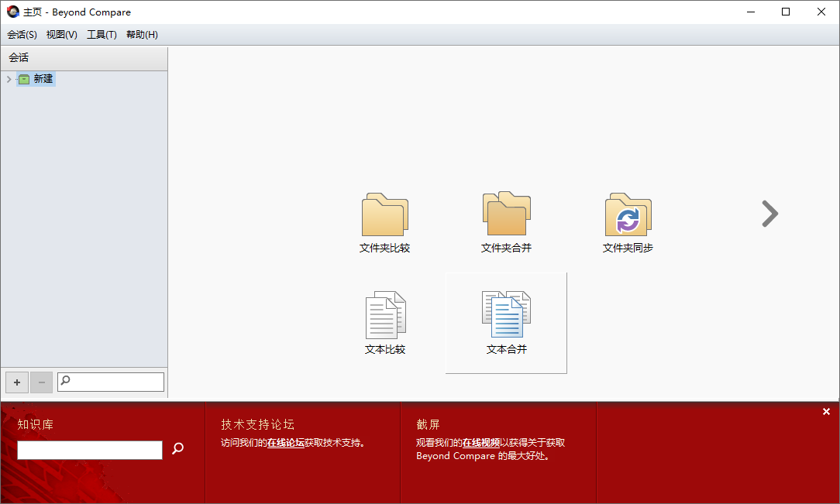Screen dimensions: 840x504
Task: Launch the 文件夹合并 folder merge session
Action: pos(506,222)
